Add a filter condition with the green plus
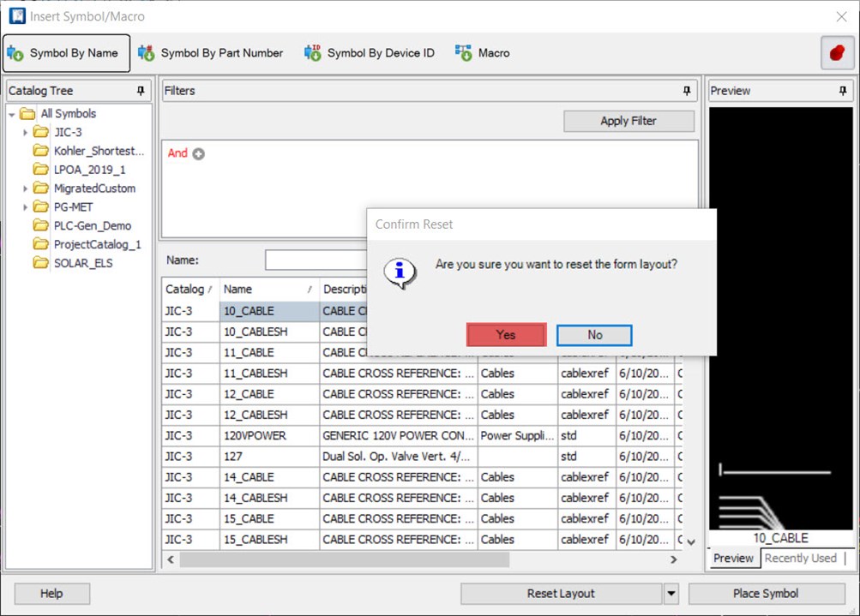The image size is (860, 616). [x=197, y=153]
